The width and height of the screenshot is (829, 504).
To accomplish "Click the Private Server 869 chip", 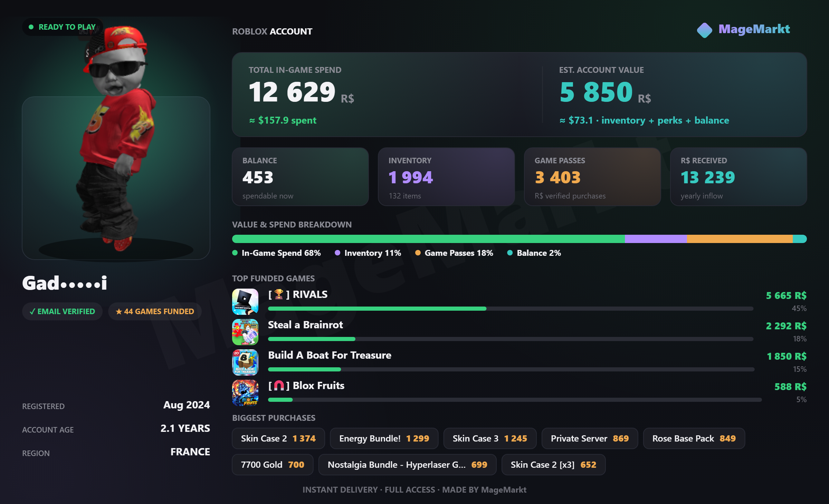I will point(590,438).
